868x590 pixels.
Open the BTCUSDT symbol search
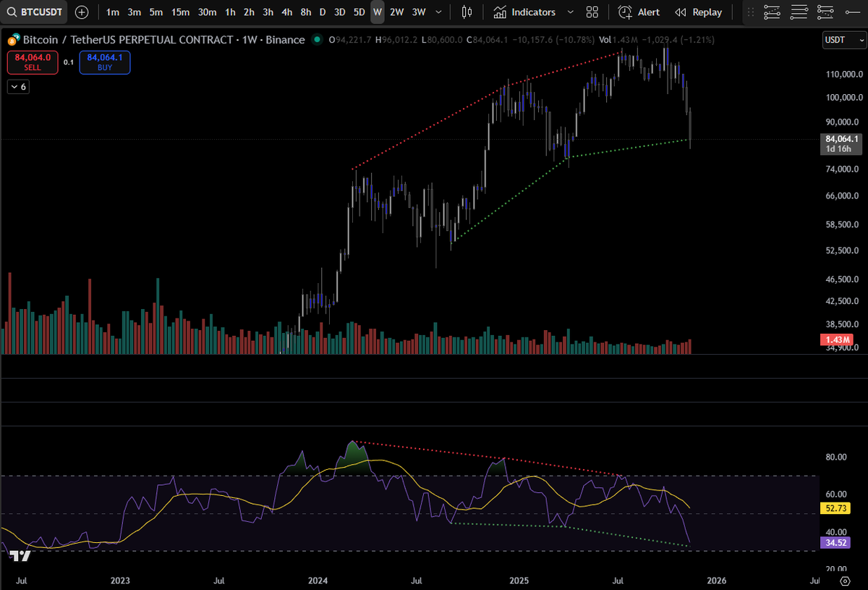coord(34,12)
